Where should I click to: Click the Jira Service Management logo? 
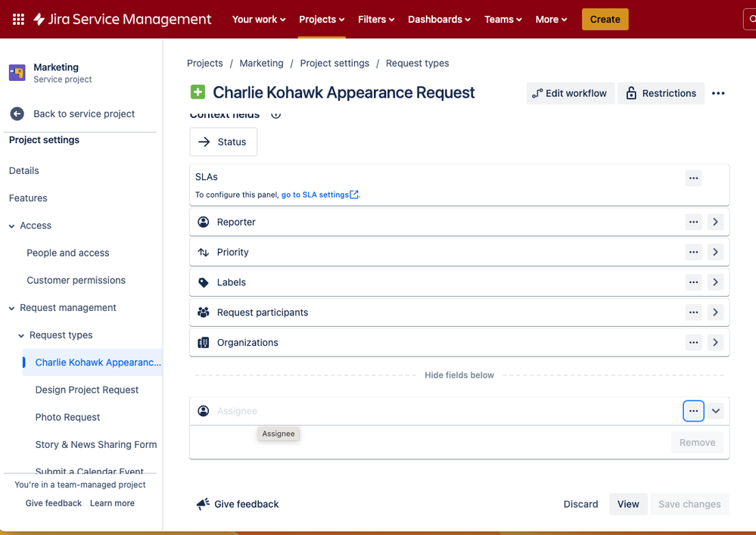click(x=123, y=19)
